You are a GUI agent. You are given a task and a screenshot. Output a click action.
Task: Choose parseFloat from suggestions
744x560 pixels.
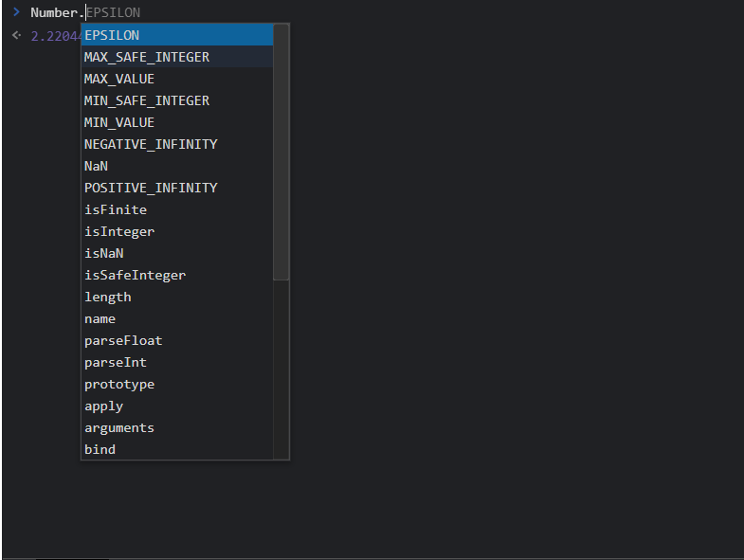[177, 341]
